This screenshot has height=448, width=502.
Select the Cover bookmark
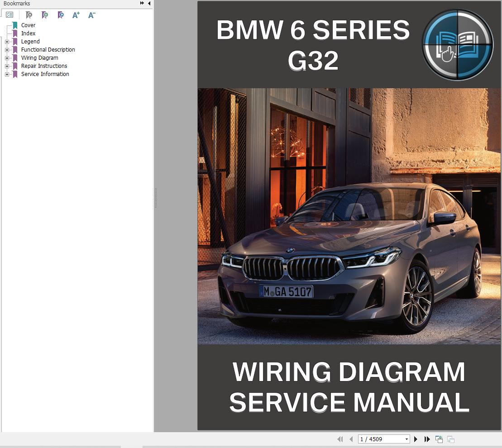coord(28,25)
